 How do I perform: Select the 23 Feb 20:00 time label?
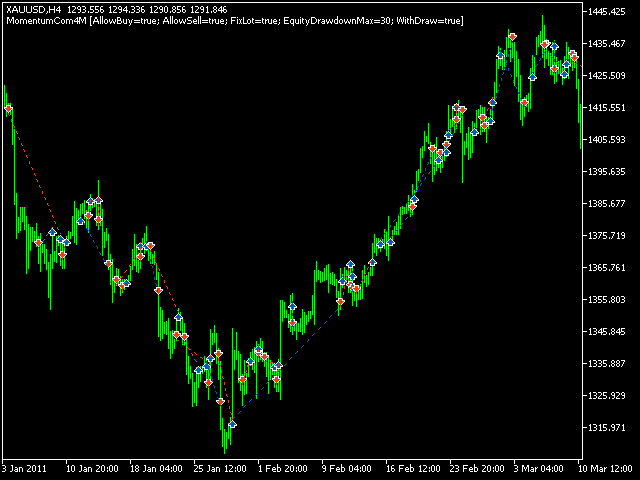pos(477,469)
